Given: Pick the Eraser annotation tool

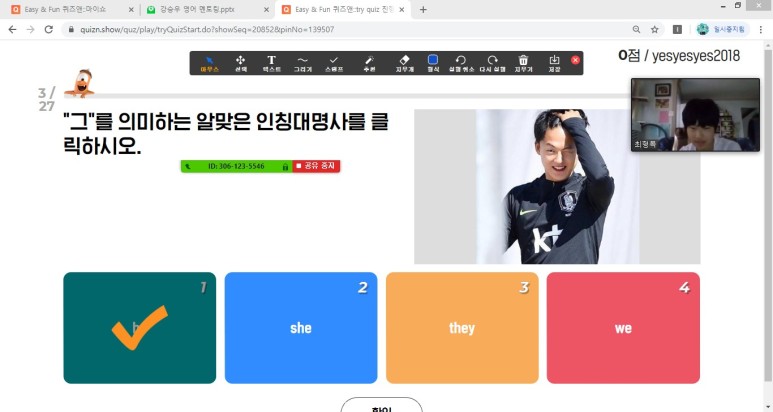Looking at the screenshot, I should click(404, 64).
